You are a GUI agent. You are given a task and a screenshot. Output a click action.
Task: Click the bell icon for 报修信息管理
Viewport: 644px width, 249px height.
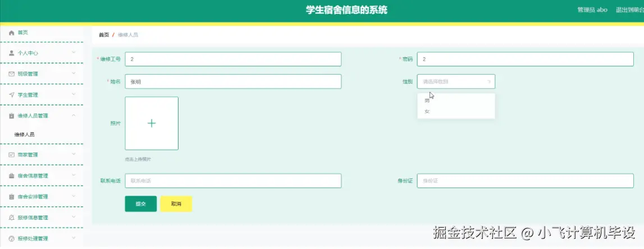click(11, 218)
